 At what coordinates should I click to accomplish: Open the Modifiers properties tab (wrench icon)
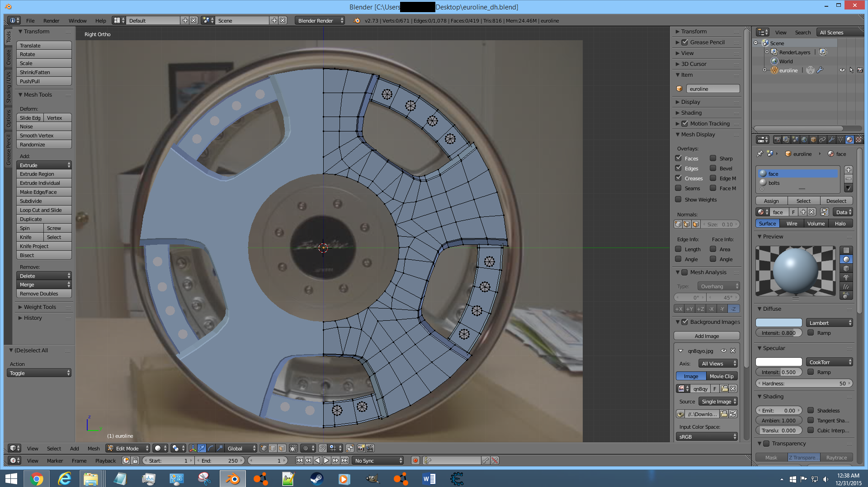831,140
